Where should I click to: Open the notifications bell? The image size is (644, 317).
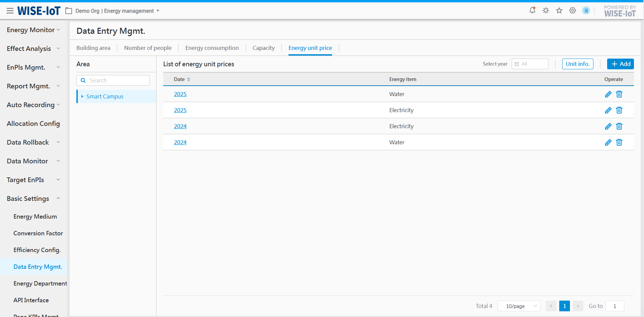(532, 10)
